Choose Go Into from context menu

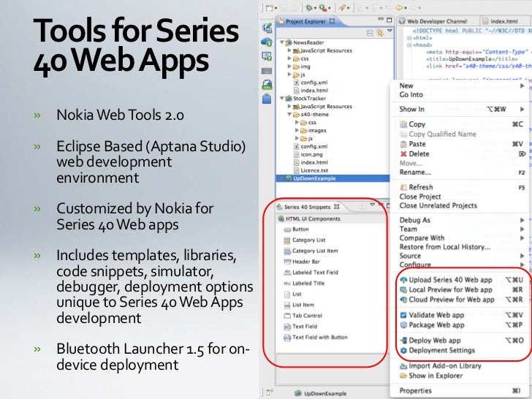(460, 95)
